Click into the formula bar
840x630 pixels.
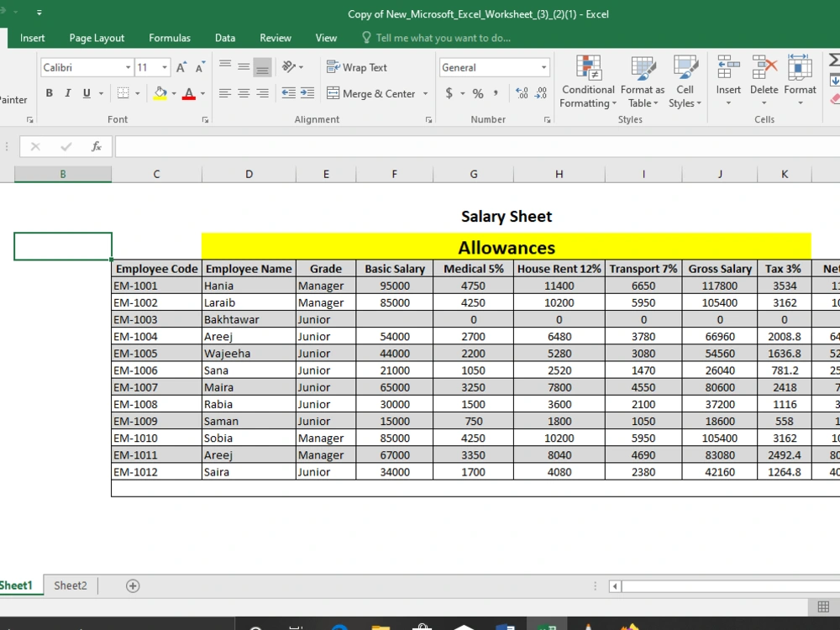(477, 146)
